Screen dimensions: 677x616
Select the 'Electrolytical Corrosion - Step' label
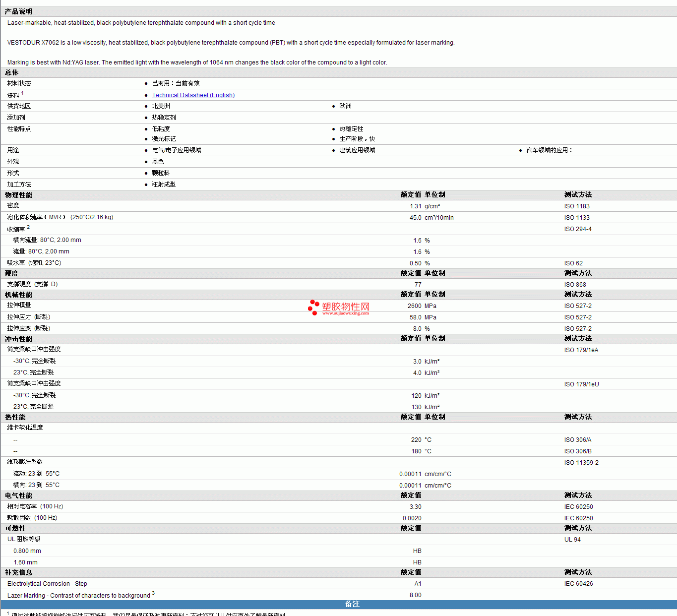47,584
